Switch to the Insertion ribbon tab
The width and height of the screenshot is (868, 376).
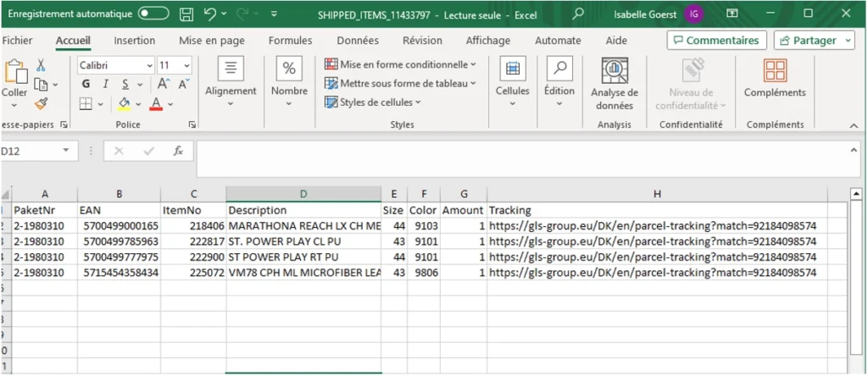(x=134, y=41)
